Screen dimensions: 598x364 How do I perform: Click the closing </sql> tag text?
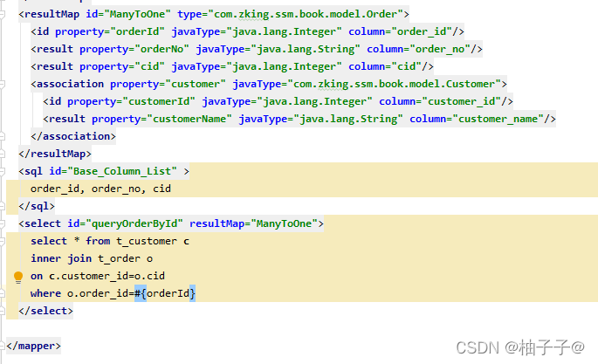click(37, 207)
